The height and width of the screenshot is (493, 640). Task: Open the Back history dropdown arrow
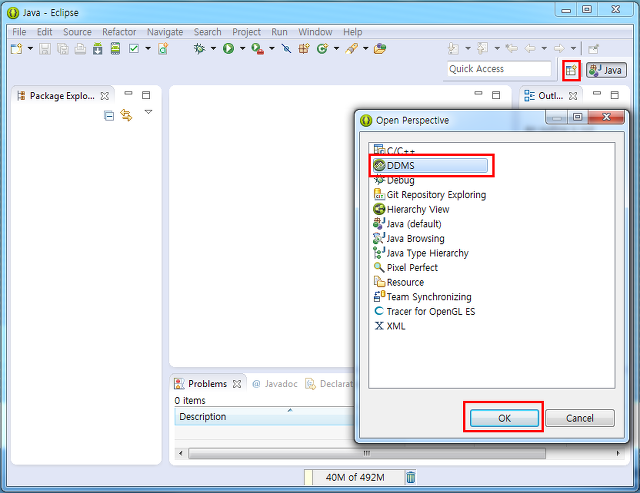point(544,49)
